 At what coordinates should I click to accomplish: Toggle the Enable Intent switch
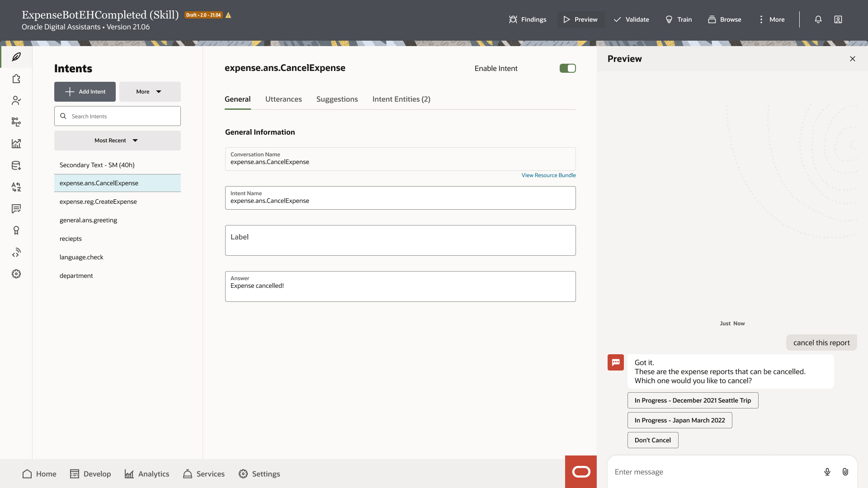pyautogui.click(x=567, y=68)
